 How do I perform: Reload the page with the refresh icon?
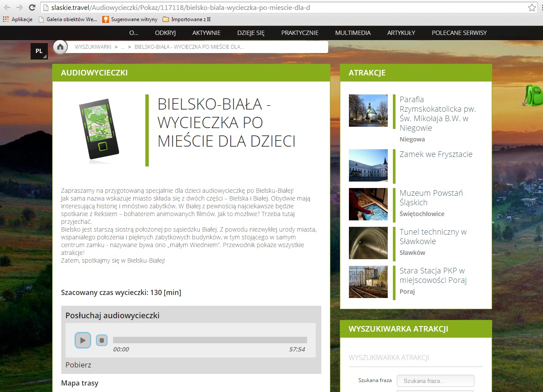32,8
